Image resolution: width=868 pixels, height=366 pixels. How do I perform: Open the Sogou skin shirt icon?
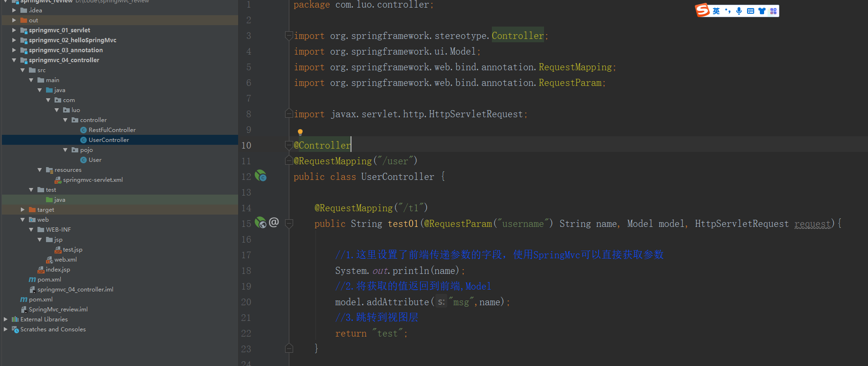[x=762, y=11]
